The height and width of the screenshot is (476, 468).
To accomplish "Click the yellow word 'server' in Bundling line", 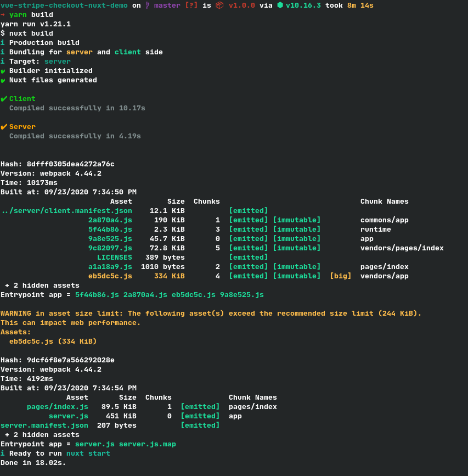I will (x=80, y=52).
